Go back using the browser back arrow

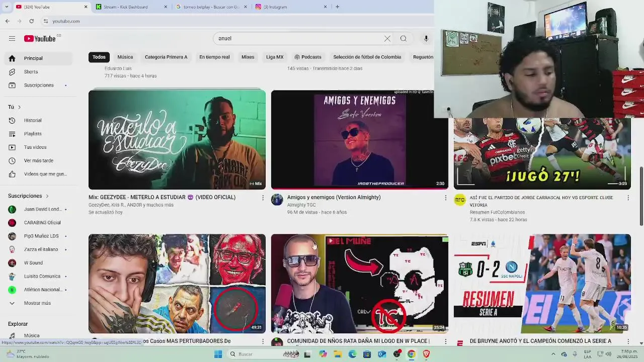pyautogui.click(x=7, y=21)
